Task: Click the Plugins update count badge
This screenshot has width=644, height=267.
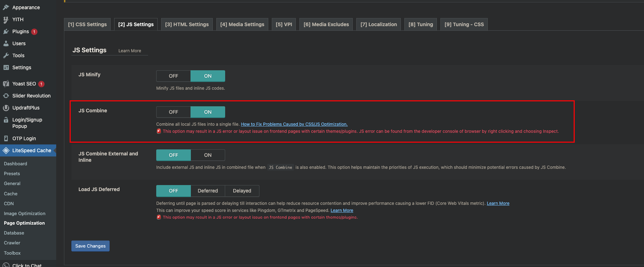Action: point(34,32)
